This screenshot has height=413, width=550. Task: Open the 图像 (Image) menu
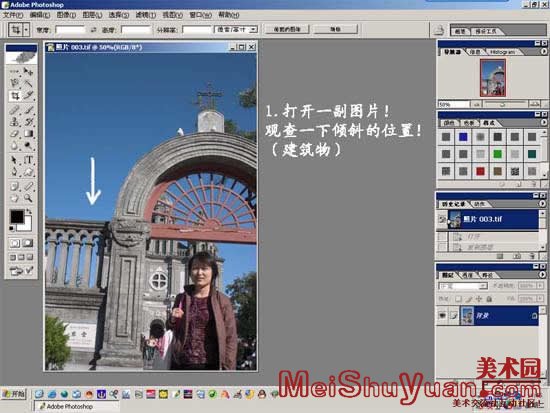(x=66, y=15)
